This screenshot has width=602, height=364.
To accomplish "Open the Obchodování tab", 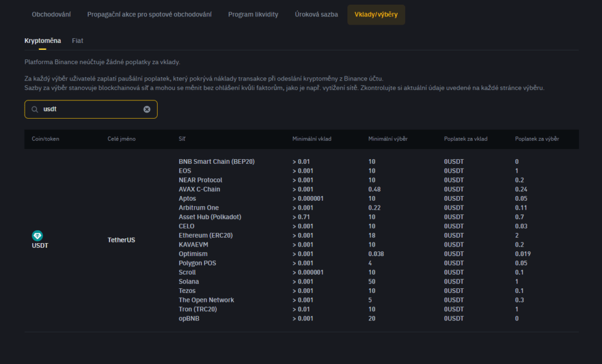I will tap(51, 15).
